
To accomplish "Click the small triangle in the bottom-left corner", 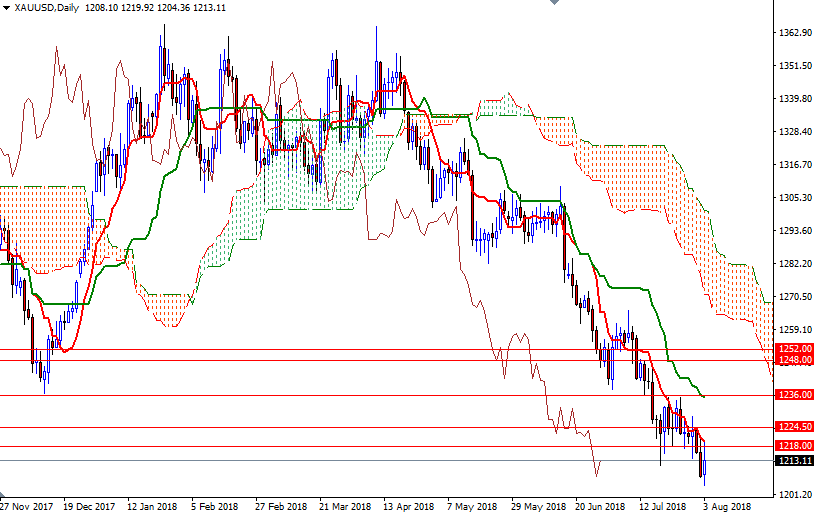I will click(3, 495).
